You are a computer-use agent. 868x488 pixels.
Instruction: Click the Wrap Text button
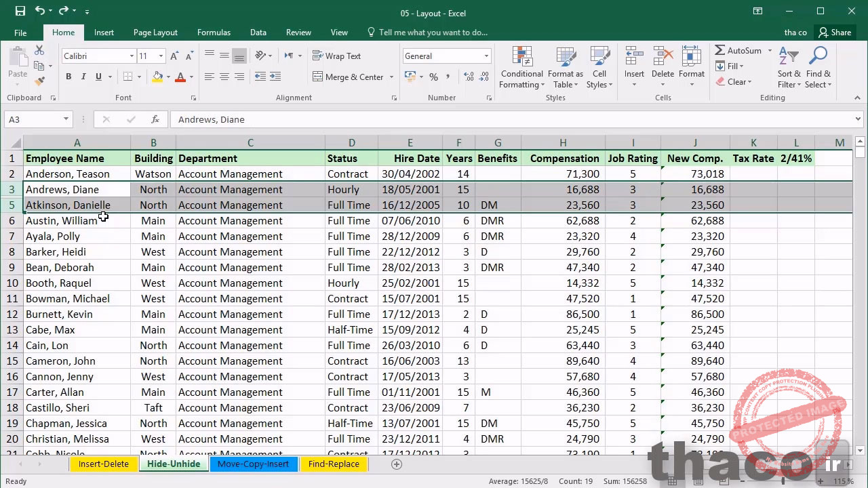pos(337,56)
